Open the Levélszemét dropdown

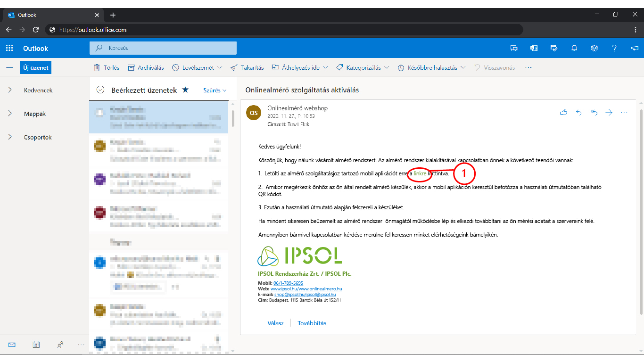point(197,68)
